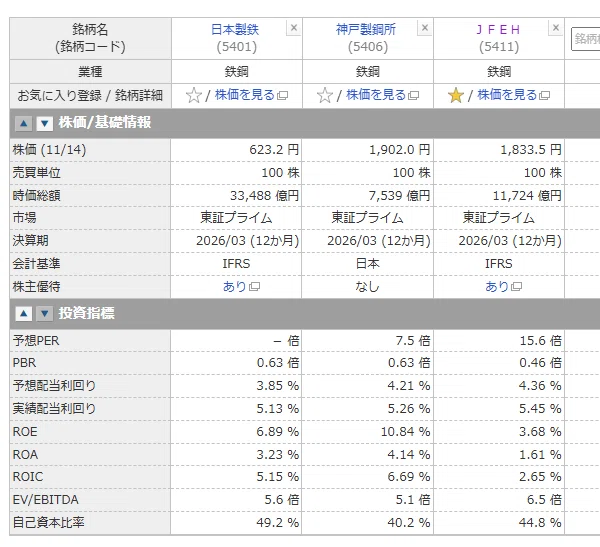
Task: Select JFEH stock price 1,833.5 円
Action: (x=531, y=150)
